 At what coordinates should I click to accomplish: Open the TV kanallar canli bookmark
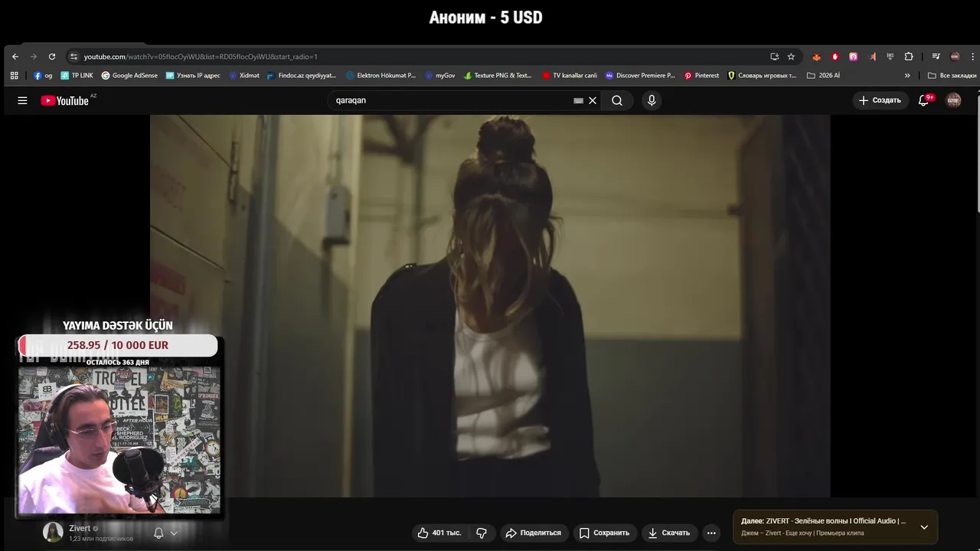pyautogui.click(x=570, y=76)
